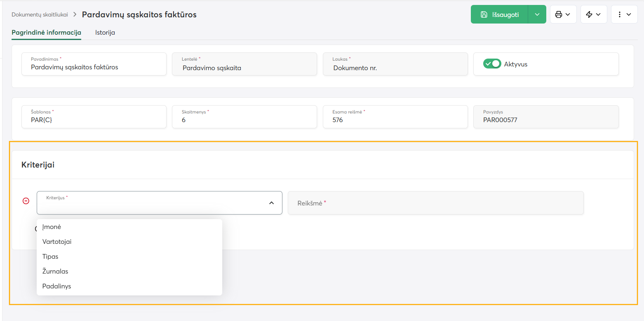Click the Lentelė field
The width and height of the screenshot is (644, 321).
[244, 64]
